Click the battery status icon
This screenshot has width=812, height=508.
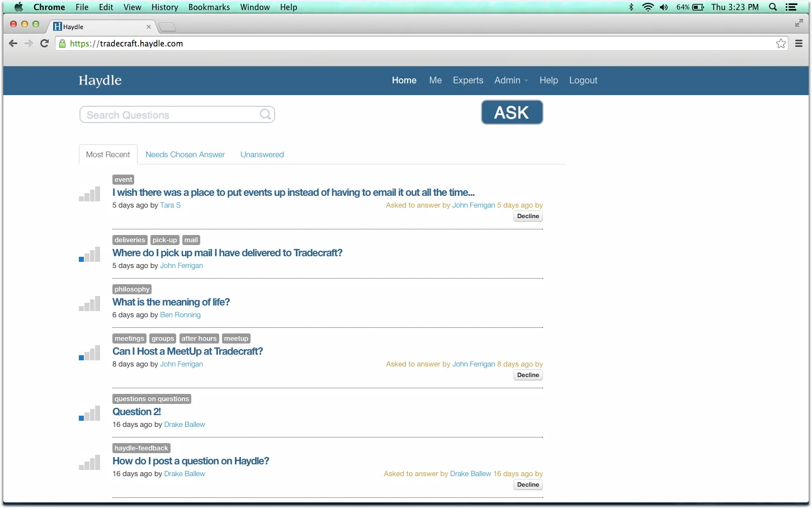(x=698, y=7)
